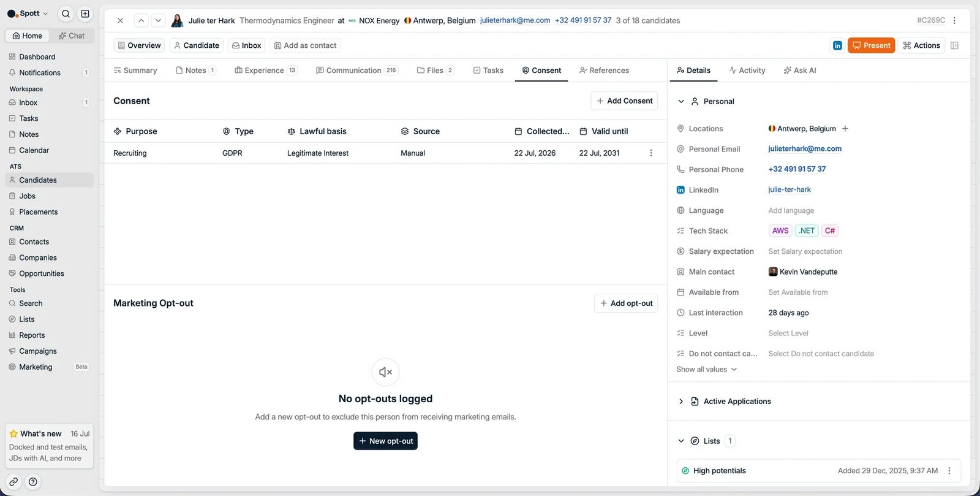Viewport: 980px width, 496px height.
Task: Click the C# tech stack tag
Action: pyautogui.click(x=830, y=231)
